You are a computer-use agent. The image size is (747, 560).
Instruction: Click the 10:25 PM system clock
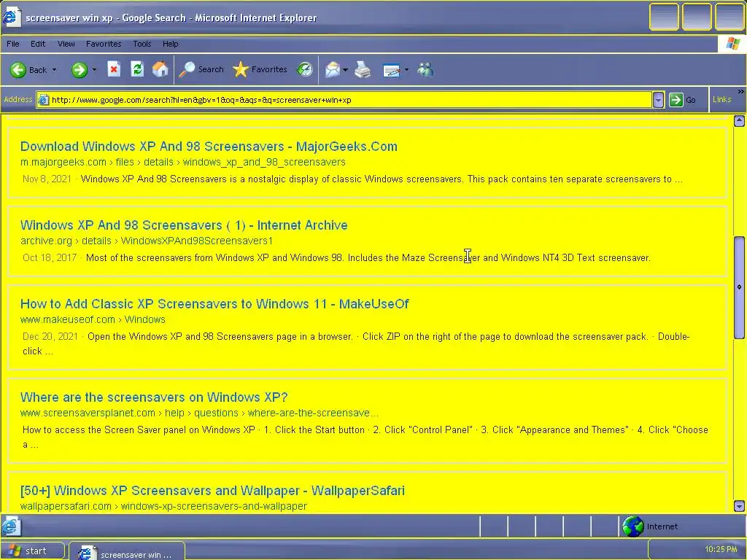point(720,549)
